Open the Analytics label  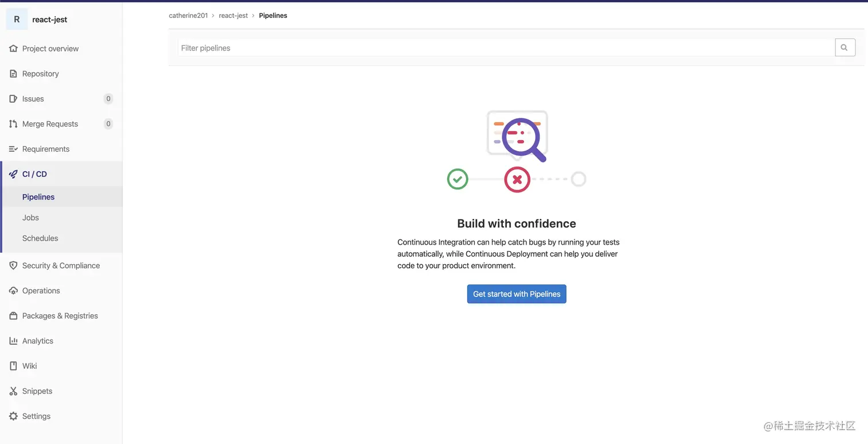(38, 341)
